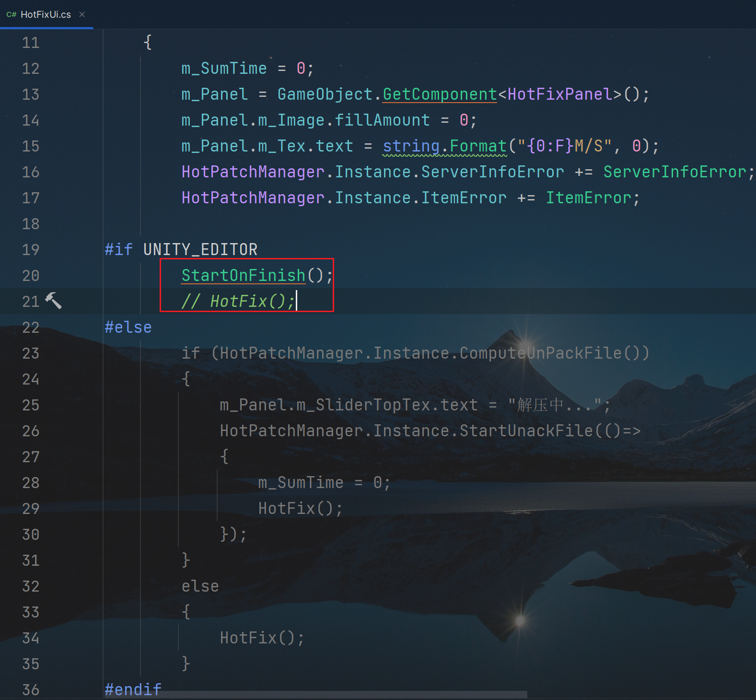
Task: Switch to the HotFixUi.cs editor tab
Action: (46, 14)
